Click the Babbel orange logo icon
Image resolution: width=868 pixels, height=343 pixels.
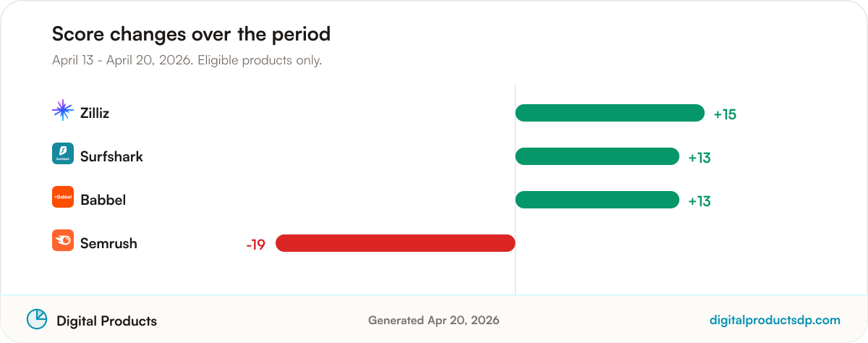click(63, 197)
